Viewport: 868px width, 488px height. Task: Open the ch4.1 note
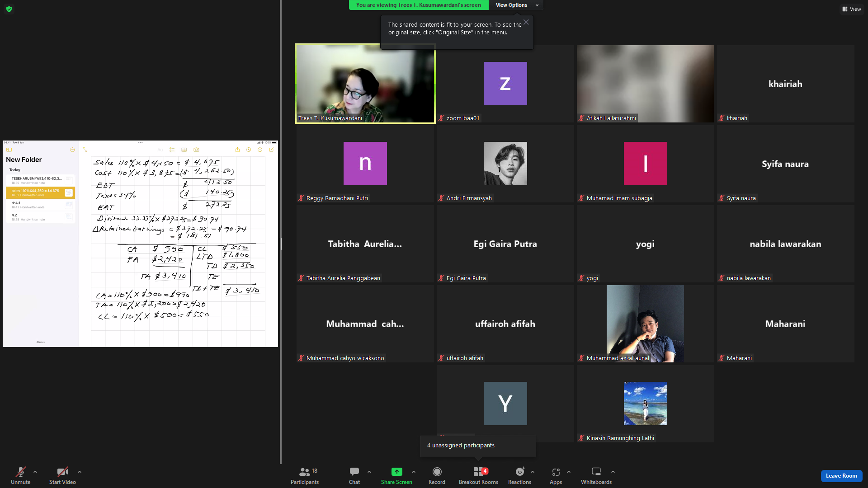click(41, 205)
